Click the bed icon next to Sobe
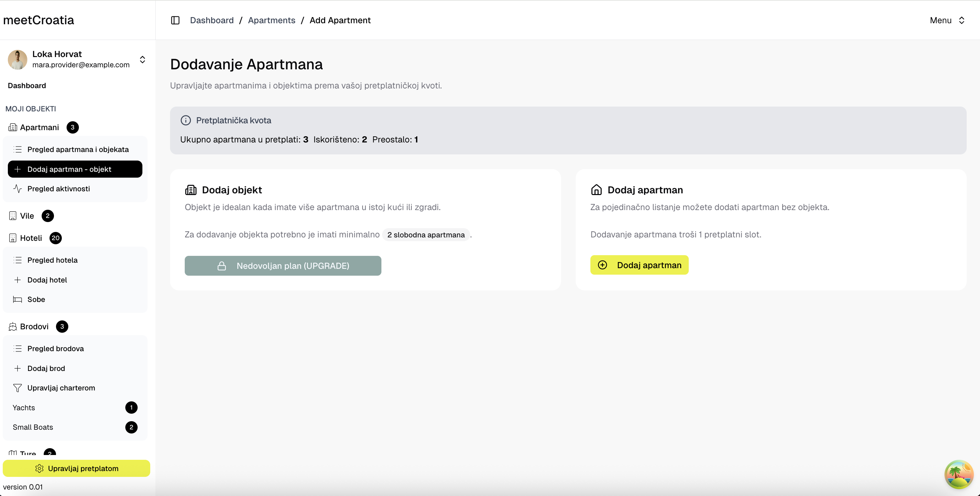Image resolution: width=980 pixels, height=496 pixels. 17,300
